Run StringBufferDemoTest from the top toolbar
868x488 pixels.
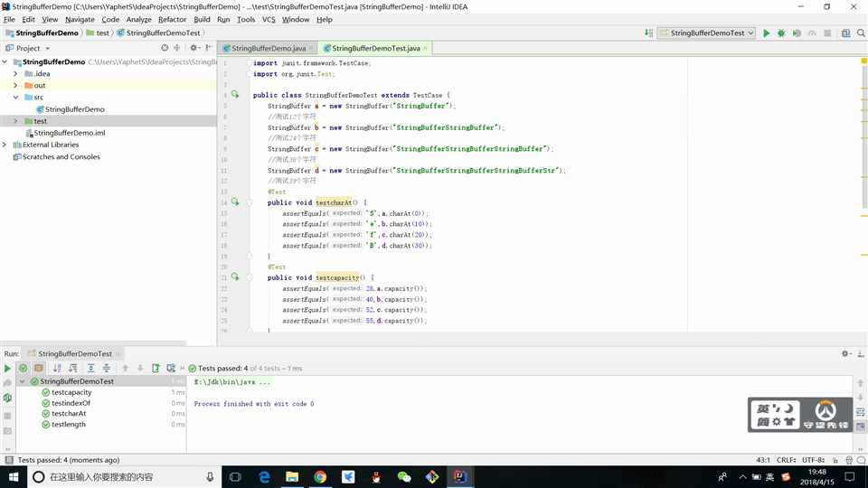pos(766,33)
